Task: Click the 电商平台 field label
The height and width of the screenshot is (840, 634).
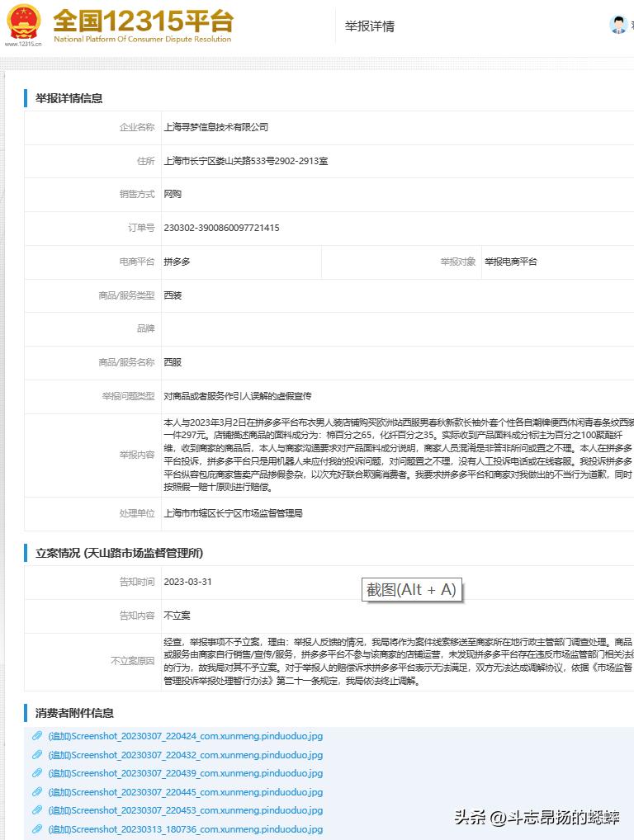Action: 137,262
